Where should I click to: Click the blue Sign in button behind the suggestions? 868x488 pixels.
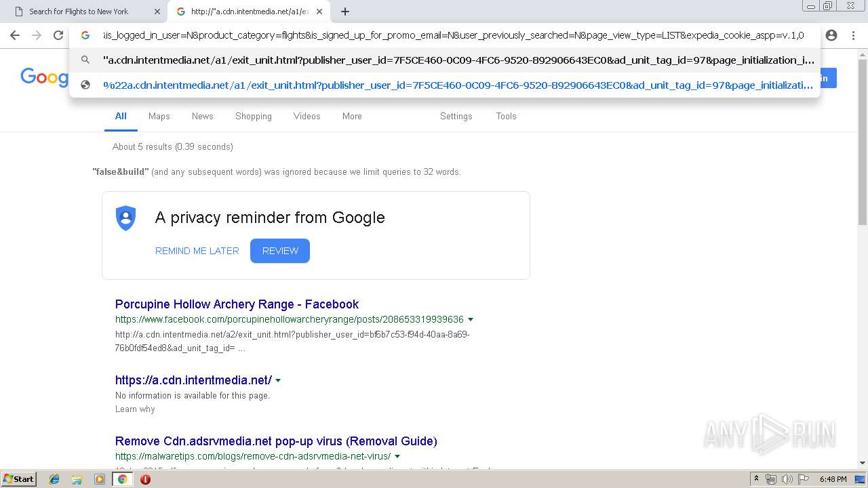829,78
